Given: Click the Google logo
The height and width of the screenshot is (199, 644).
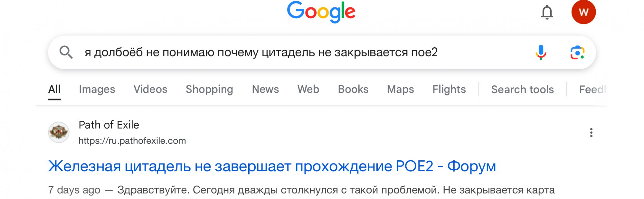Looking at the screenshot, I should click(321, 12).
